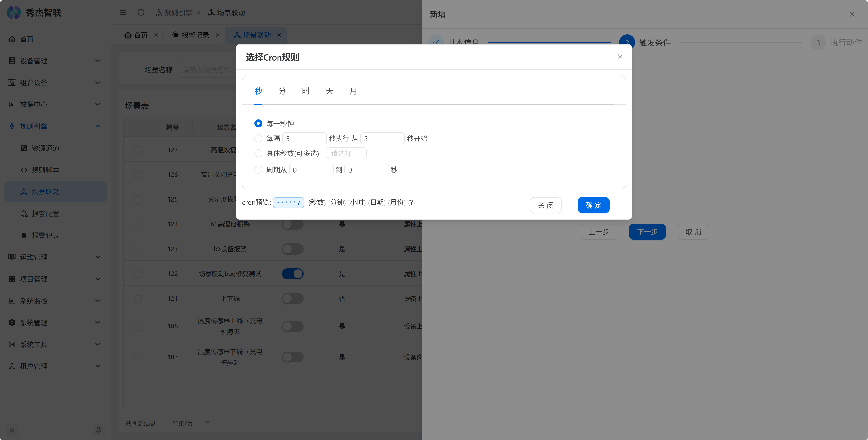The width and height of the screenshot is (868, 440).
Task: Open the 请选择 specific seconds dropdown
Action: pyautogui.click(x=346, y=153)
